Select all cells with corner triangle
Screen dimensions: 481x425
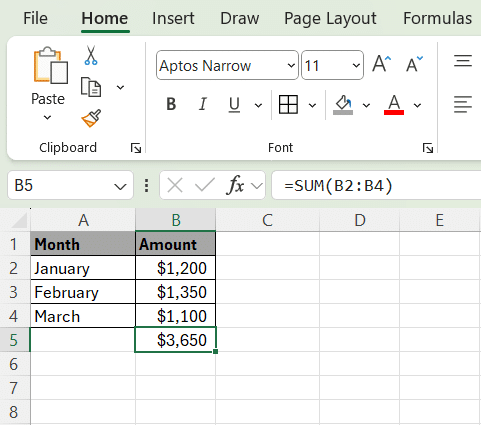(x=19, y=220)
